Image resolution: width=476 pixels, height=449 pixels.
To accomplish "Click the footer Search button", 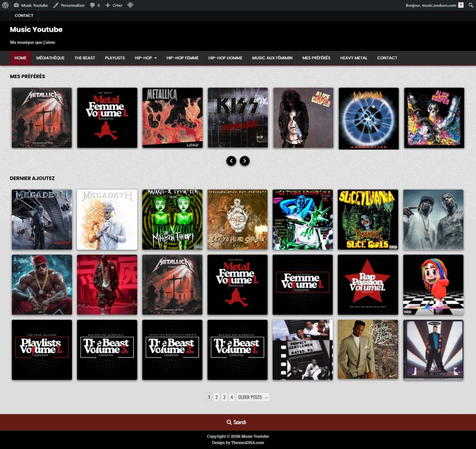I will tap(236, 422).
